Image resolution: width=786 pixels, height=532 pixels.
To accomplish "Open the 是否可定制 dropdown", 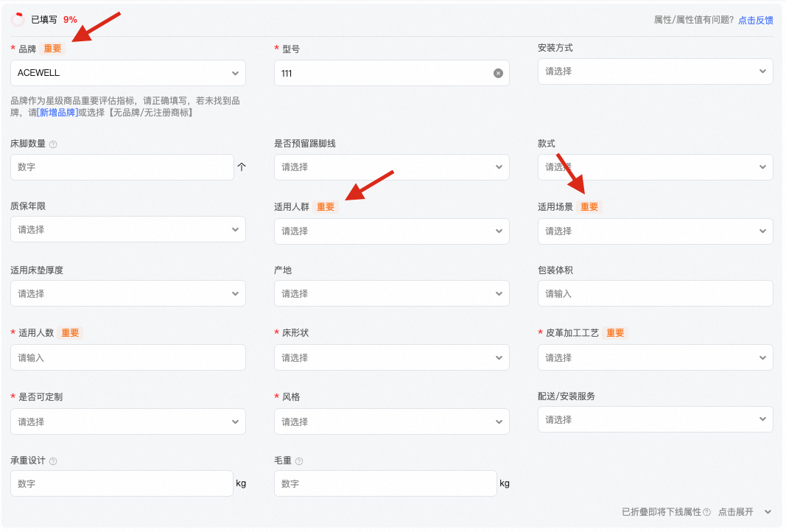I will click(x=128, y=421).
